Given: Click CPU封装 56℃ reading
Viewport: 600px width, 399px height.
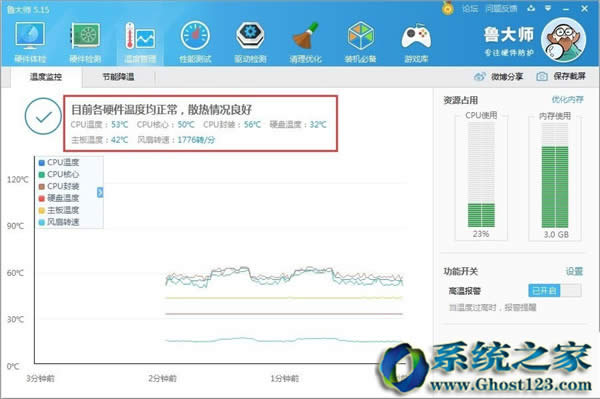Looking at the screenshot, I should (x=232, y=125).
